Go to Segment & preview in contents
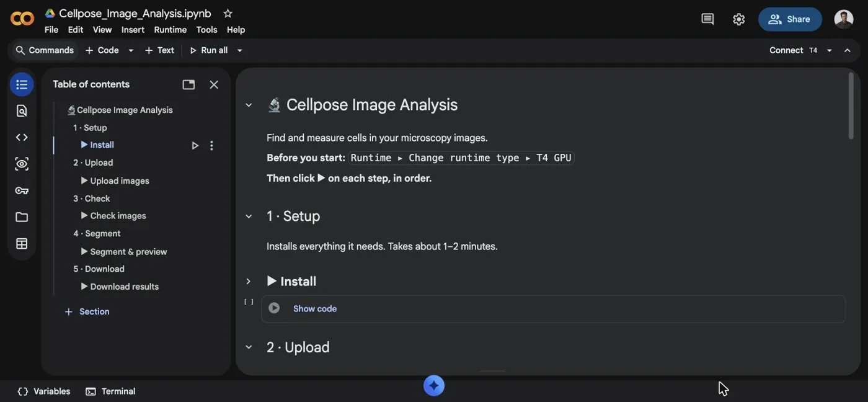 124,251
